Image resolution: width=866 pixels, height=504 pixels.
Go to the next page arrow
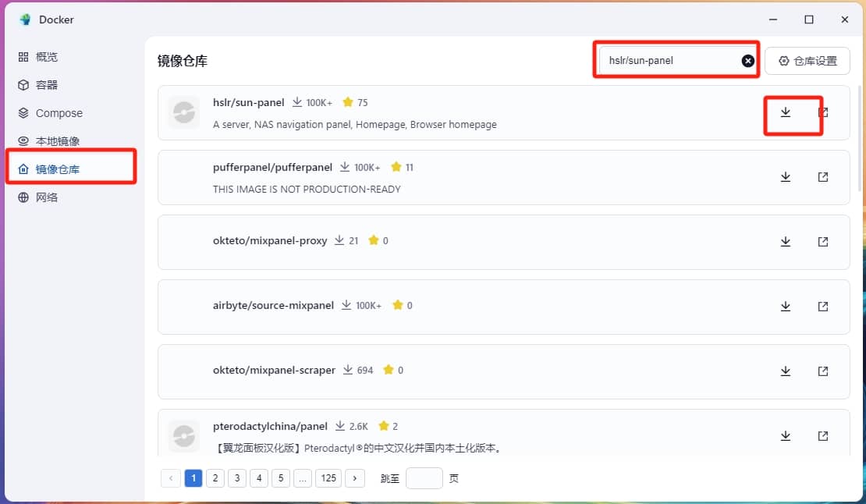pyautogui.click(x=354, y=478)
